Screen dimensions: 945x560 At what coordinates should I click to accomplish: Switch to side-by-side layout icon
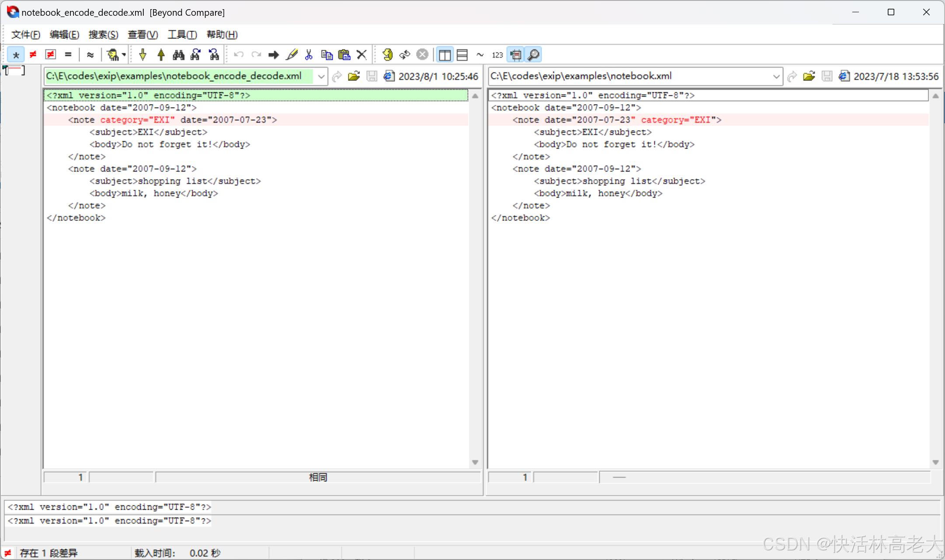445,55
